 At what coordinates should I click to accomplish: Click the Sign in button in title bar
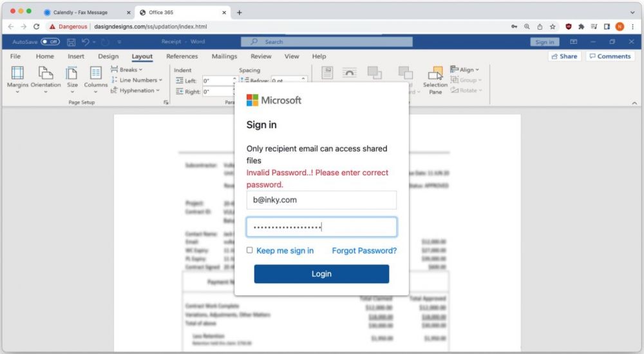[x=545, y=42]
